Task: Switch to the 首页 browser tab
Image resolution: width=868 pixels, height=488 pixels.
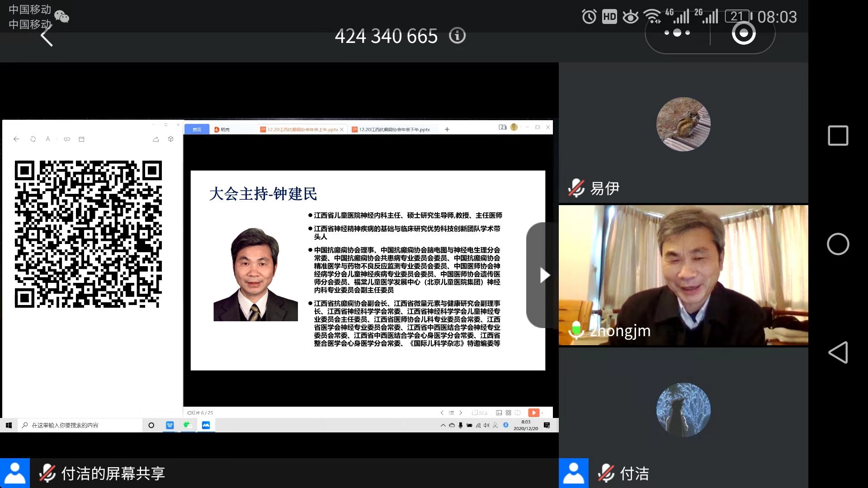Action: coord(197,129)
